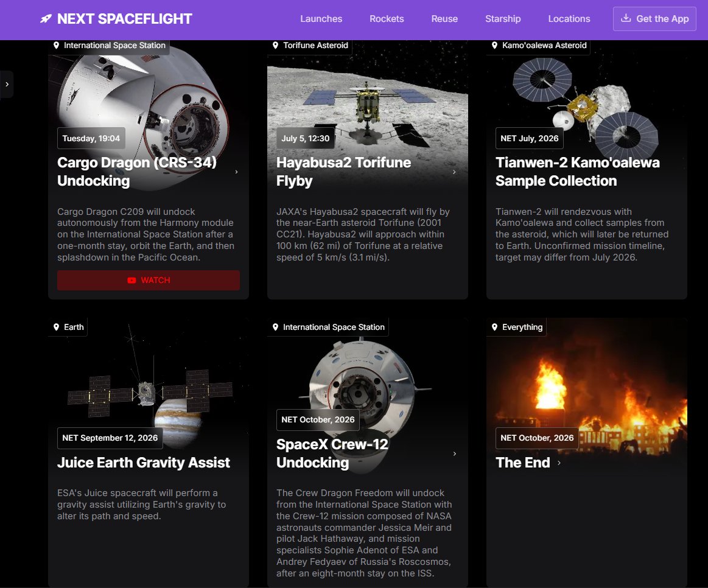The image size is (708, 588).
Task: Click the Cargo Dragon C209 description text
Action: pyautogui.click(x=146, y=234)
